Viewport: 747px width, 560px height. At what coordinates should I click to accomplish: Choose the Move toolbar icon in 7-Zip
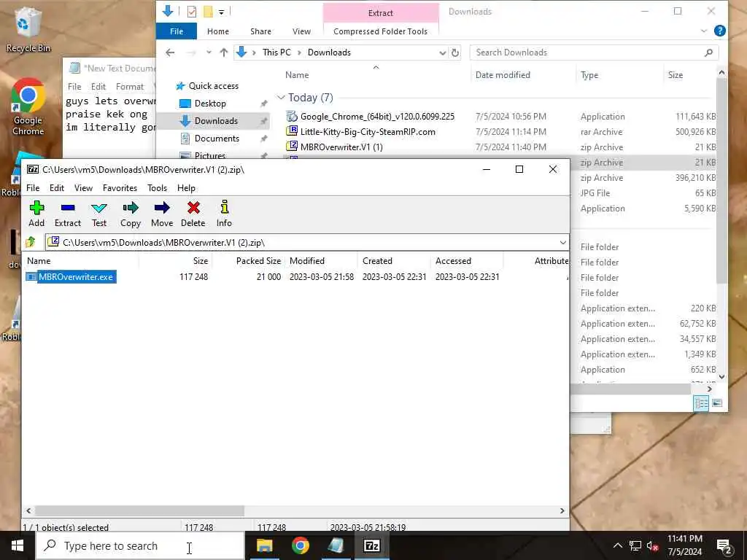point(162,214)
